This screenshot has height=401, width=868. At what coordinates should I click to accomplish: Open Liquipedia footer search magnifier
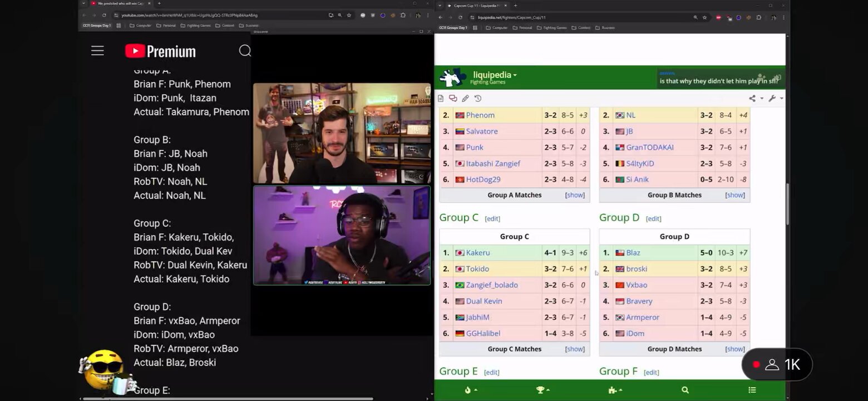point(685,390)
